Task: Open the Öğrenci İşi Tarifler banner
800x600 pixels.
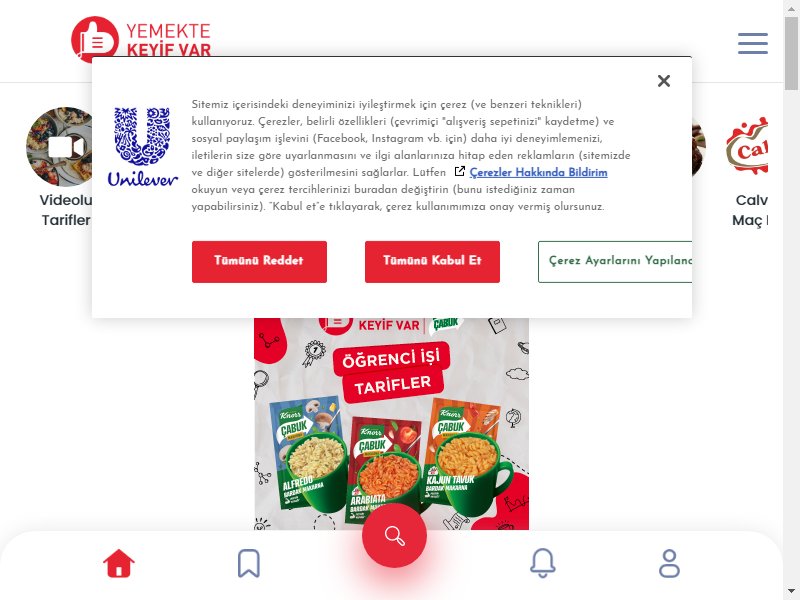Action: [x=391, y=423]
